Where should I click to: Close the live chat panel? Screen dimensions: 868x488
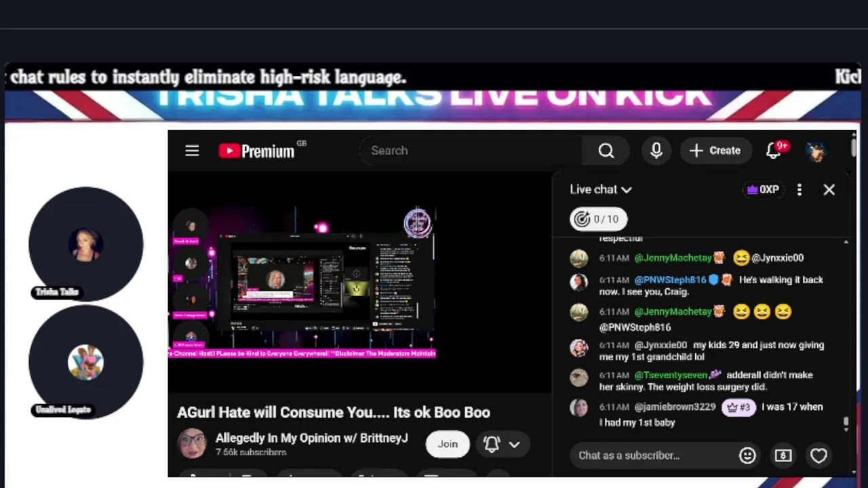coord(829,190)
